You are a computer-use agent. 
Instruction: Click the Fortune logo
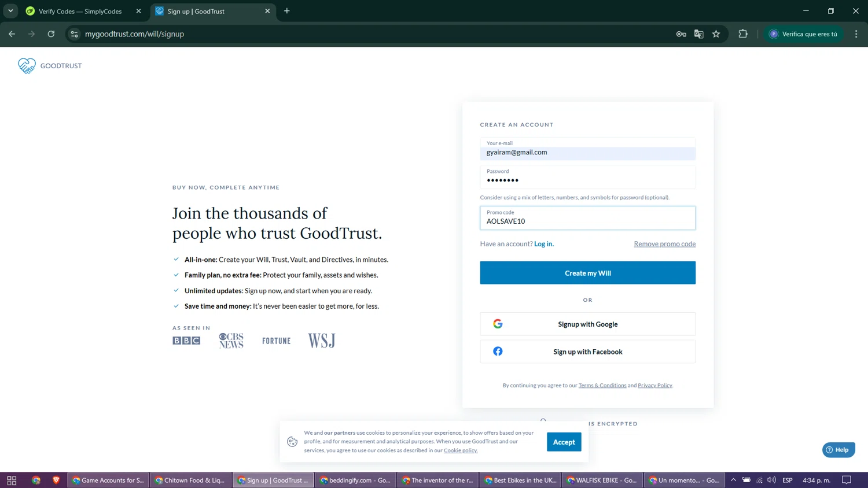[276, 341]
